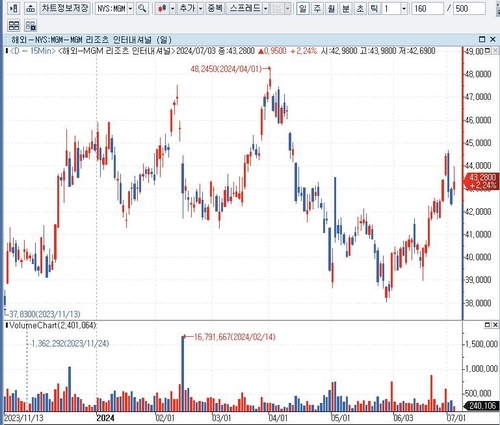500x425 pixels.
Task: Open the 추가 dropdown arrow
Action: (x=200, y=8)
